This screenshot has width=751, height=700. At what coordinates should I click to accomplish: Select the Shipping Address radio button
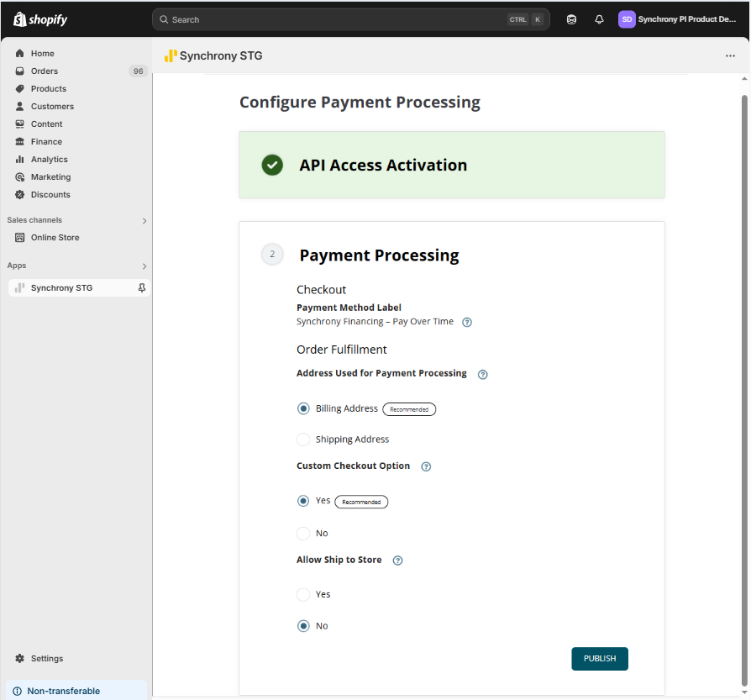303,439
